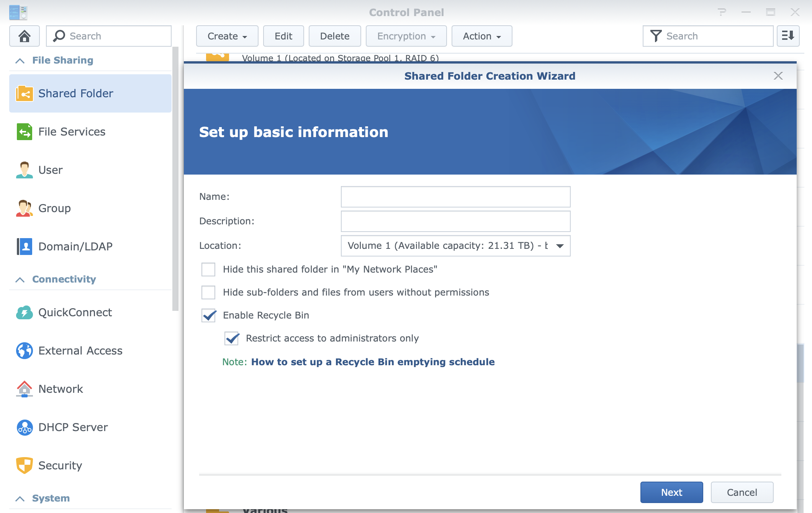Select the Network label in sidebar
Viewport: 812px width, 513px height.
tap(61, 389)
